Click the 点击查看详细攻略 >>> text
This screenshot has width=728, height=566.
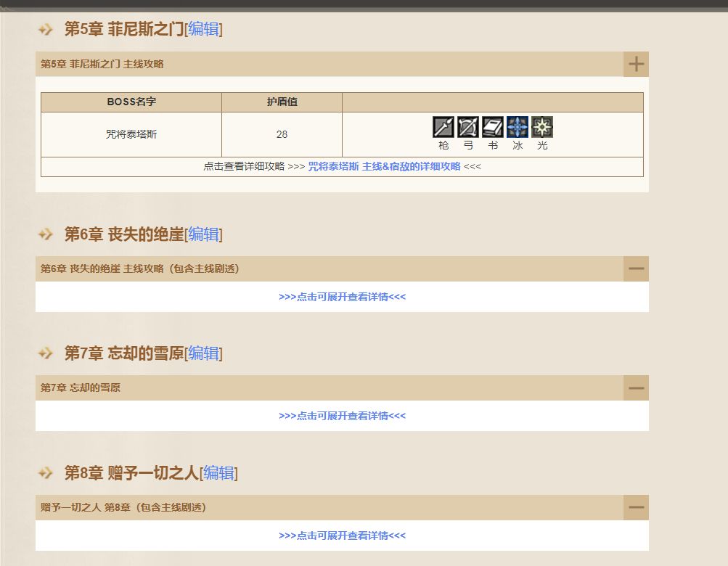[254, 166]
